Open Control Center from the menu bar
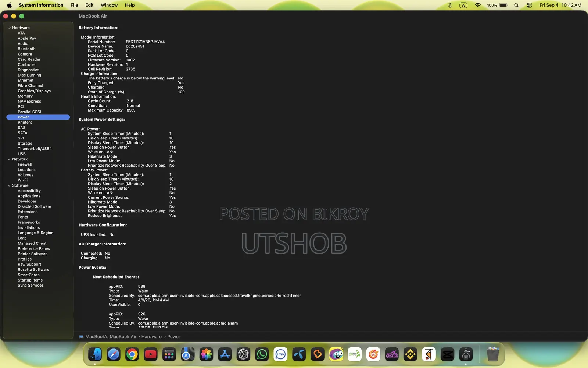Viewport: 588px width, 368px height. (x=530, y=5)
